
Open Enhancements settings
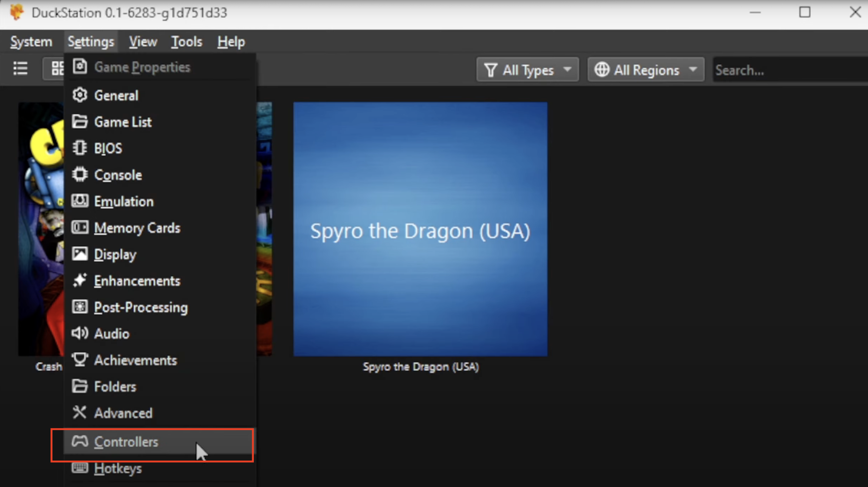(x=160, y=281)
